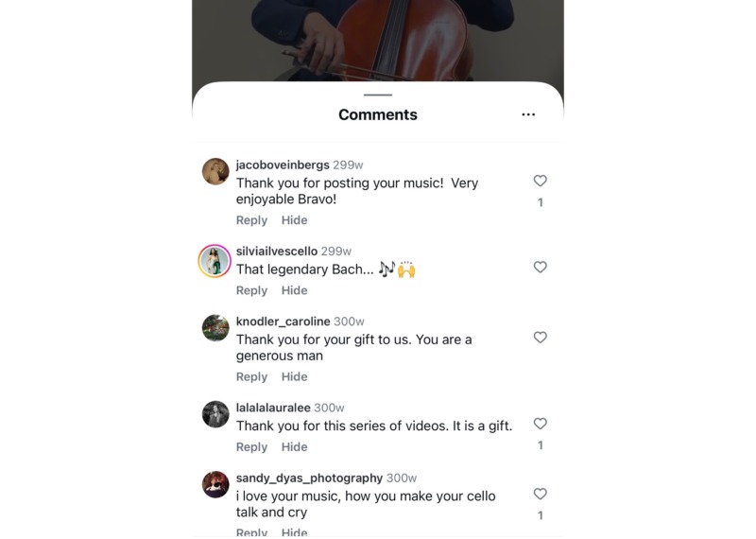This screenshot has height=539, width=756.
Task: View silviailvescello's story avatar
Action: click(x=215, y=260)
